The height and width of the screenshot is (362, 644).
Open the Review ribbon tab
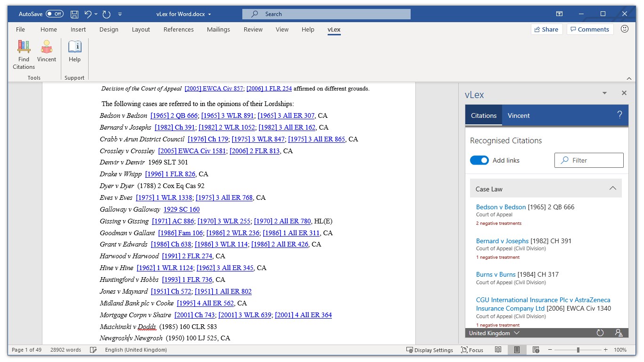point(253,29)
